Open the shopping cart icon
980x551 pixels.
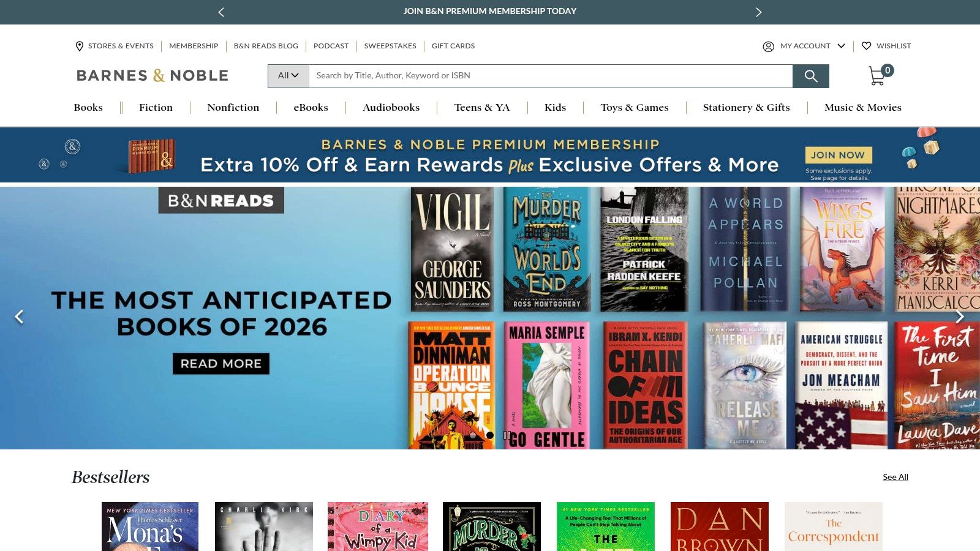tap(877, 75)
